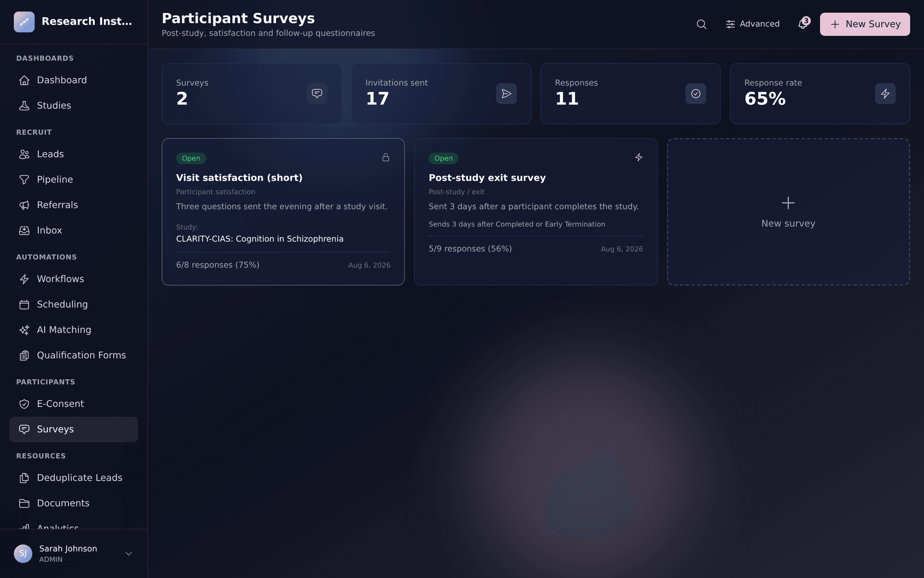Click lightning icon on Post-study exit survey card
The image size is (924, 578).
coord(639,157)
